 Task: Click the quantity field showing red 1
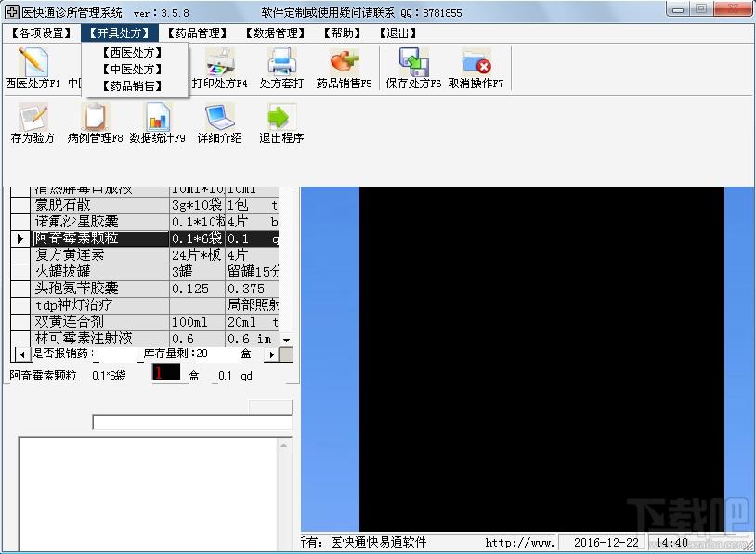[x=166, y=372]
